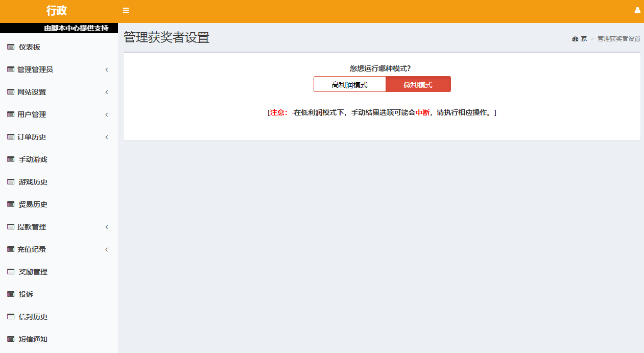This screenshot has height=353, width=644.
Task: Open 贸易历史 in the sidebar
Action: (x=33, y=204)
